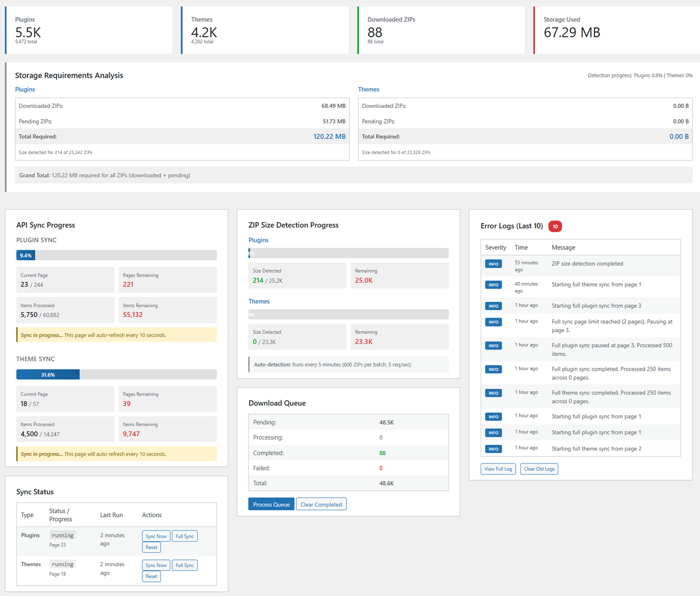
Task: Click the Last Run column header
Action: 111,515
